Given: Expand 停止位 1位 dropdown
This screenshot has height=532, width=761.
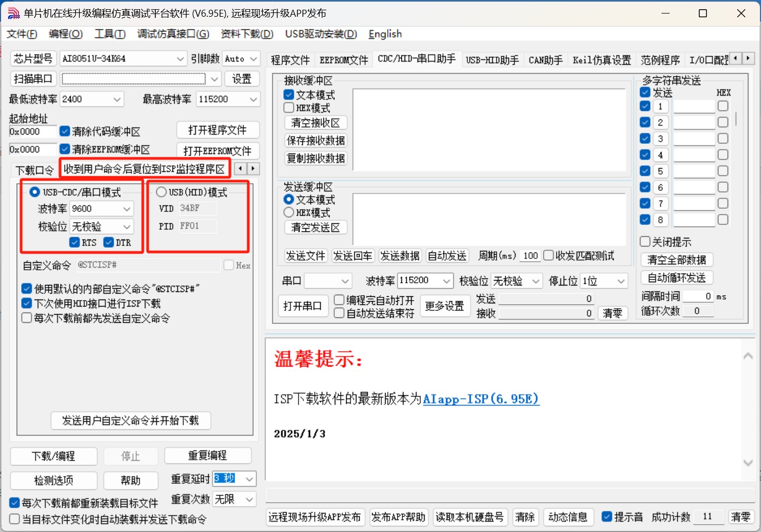Looking at the screenshot, I should pyautogui.click(x=621, y=281).
